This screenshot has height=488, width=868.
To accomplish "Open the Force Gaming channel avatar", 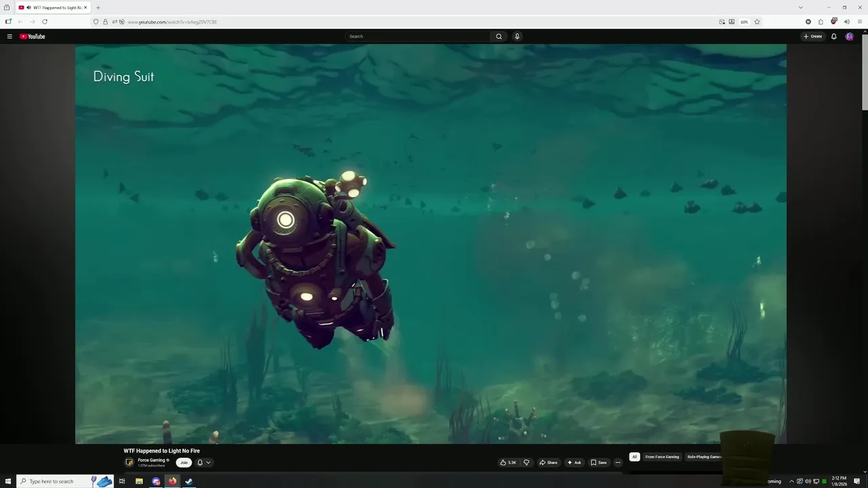I will [x=130, y=462].
